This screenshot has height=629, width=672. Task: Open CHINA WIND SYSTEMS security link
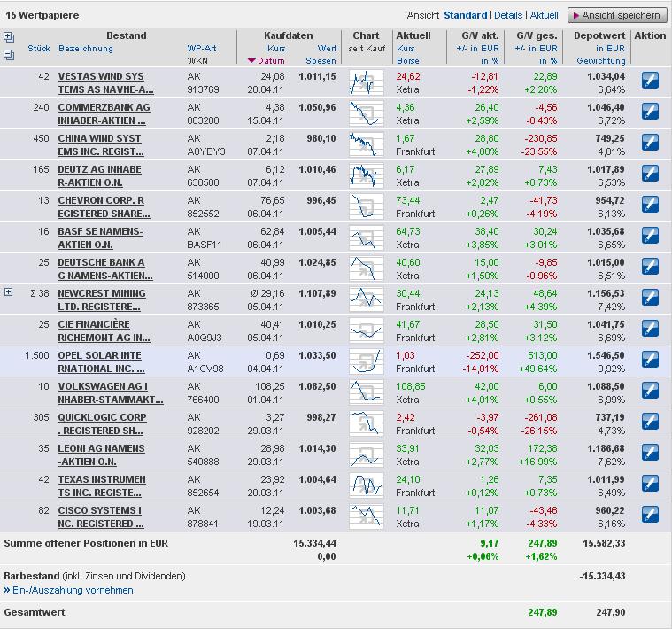pos(101,144)
